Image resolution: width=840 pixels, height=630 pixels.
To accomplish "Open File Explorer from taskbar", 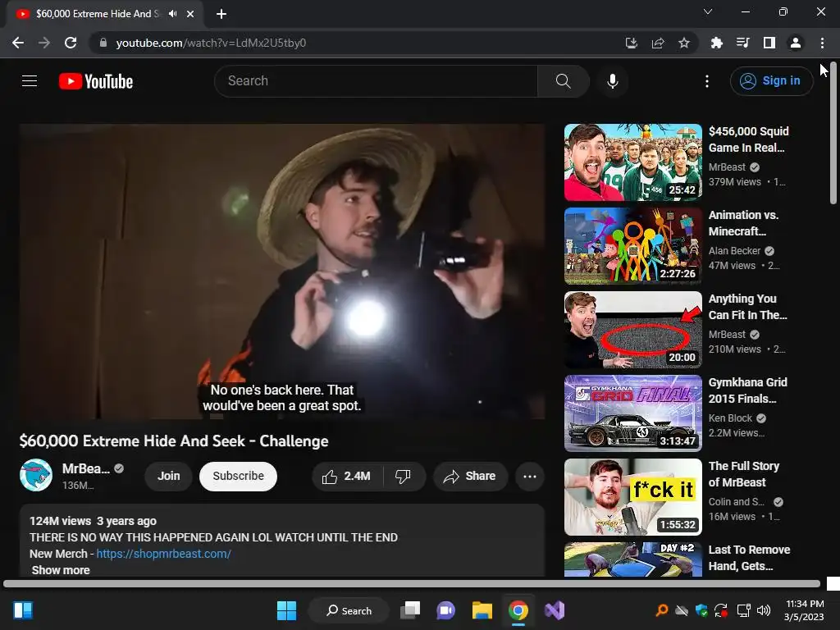I will point(482,610).
